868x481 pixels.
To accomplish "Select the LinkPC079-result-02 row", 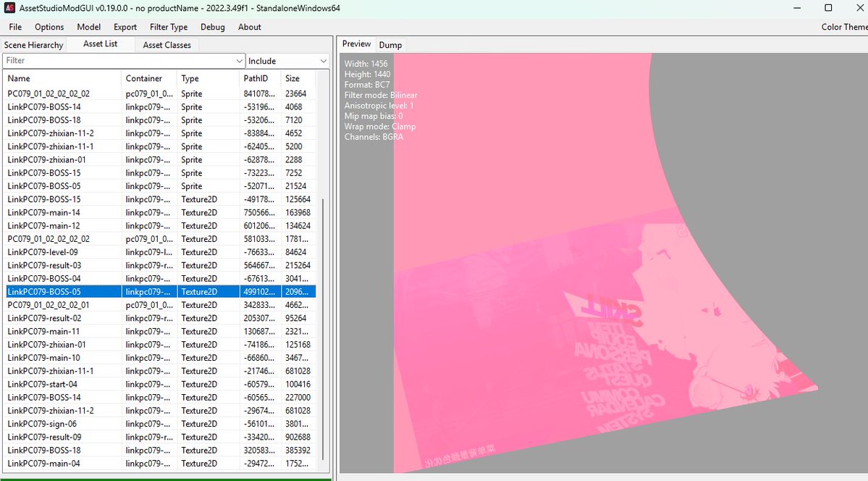I will click(x=161, y=319).
